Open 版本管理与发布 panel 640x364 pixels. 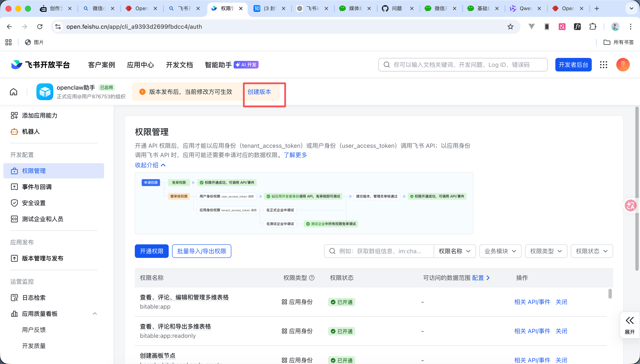click(42, 259)
